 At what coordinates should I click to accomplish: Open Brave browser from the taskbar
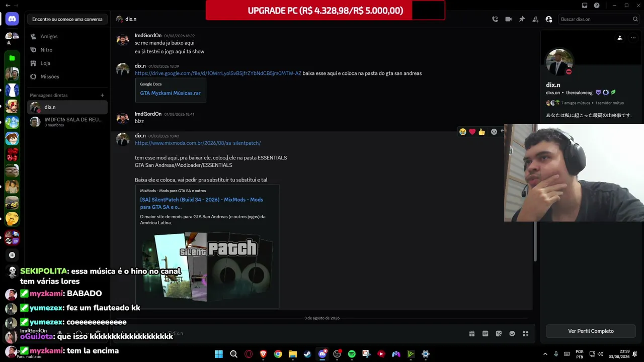pos(263,354)
